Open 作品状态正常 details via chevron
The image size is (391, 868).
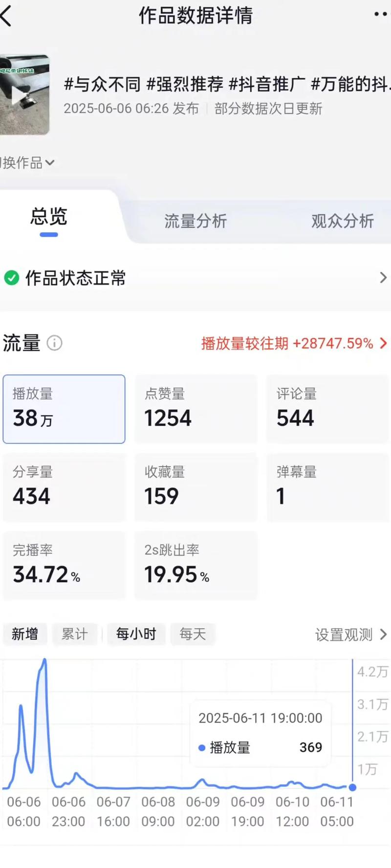pos(383,278)
